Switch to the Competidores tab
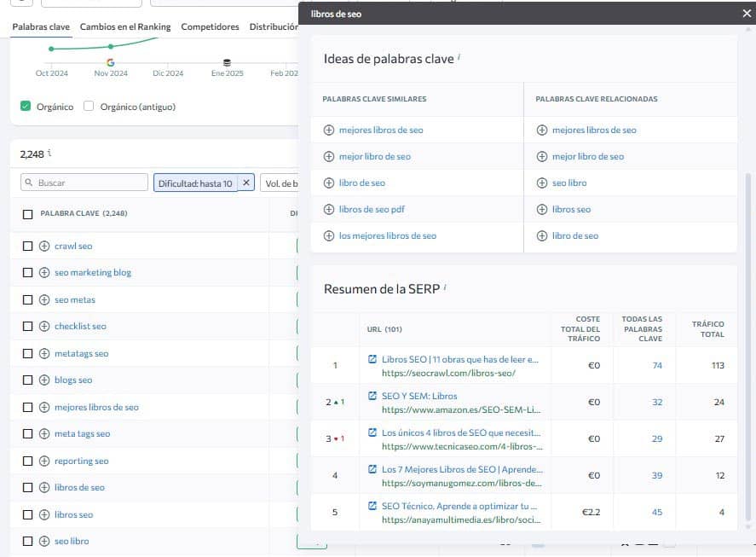The width and height of the screenshot is (756, 557). tap(210, 26)
